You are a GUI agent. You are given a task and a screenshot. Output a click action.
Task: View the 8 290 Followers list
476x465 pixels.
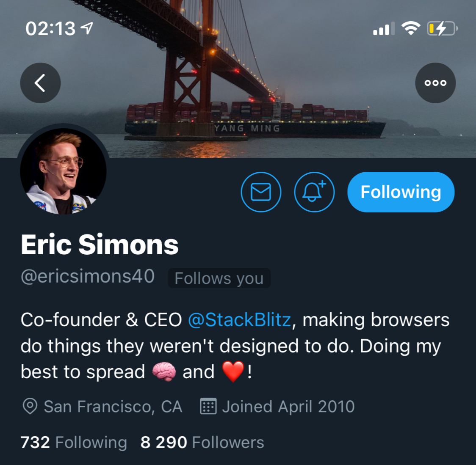[x=202, y=442]
